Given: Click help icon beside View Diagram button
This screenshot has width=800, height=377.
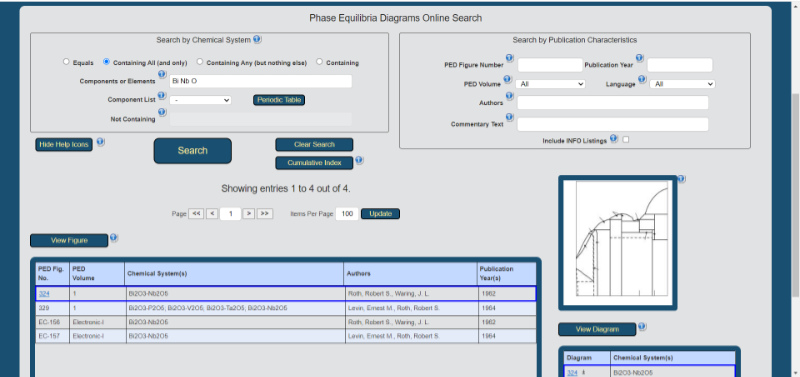Looking at the screenshot, I should point(642,326).
